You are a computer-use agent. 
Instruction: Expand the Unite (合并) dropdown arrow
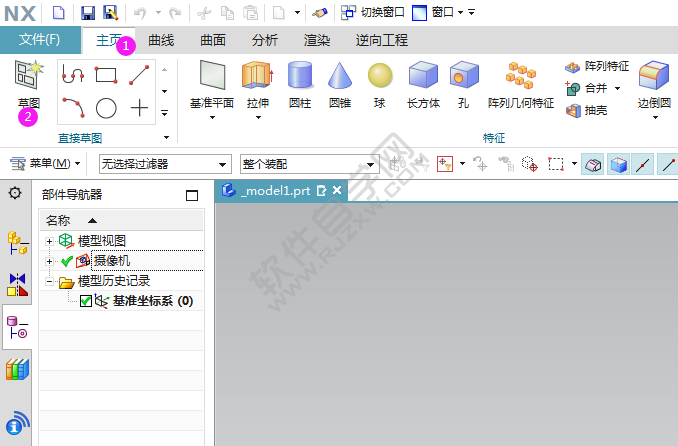click(x=617, y=88)
